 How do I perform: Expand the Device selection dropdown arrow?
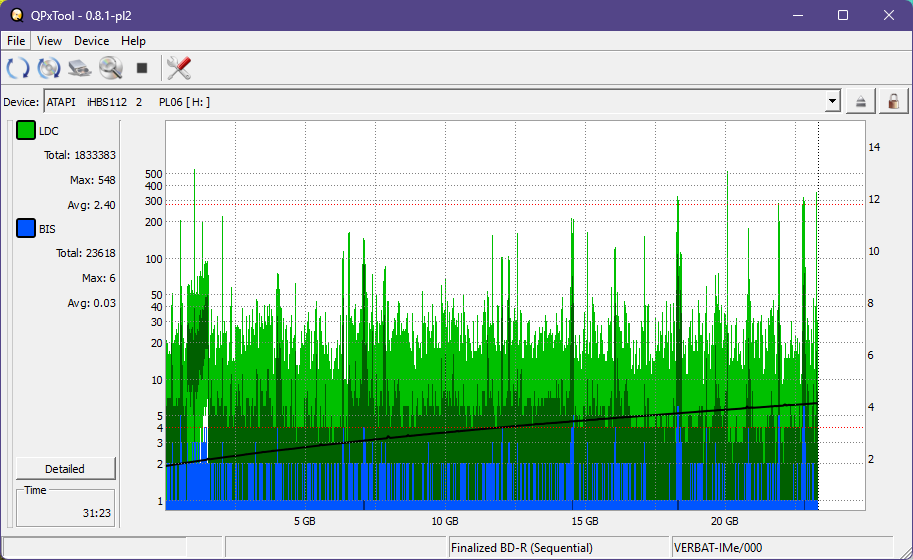(833, 102)
